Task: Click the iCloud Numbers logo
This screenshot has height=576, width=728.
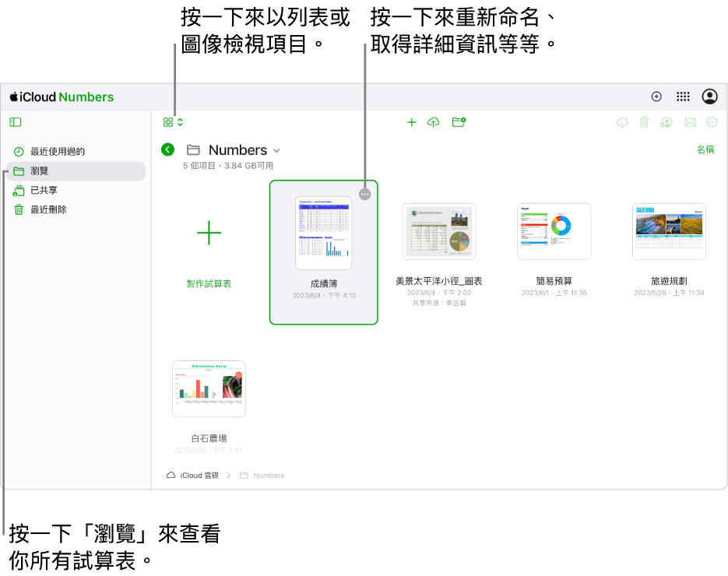Action: [62, 97]
